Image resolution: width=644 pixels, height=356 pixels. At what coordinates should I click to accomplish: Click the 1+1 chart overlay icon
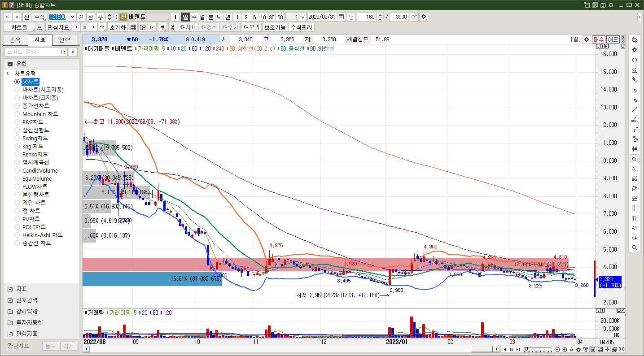[152, 27]
